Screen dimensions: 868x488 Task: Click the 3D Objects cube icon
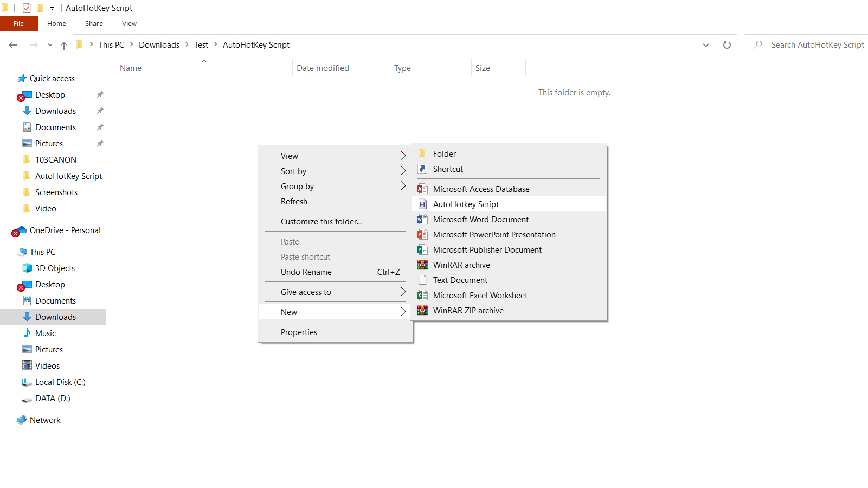27,268
